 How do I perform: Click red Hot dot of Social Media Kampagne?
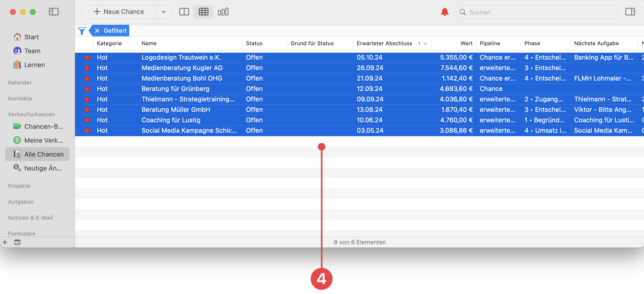87,130
